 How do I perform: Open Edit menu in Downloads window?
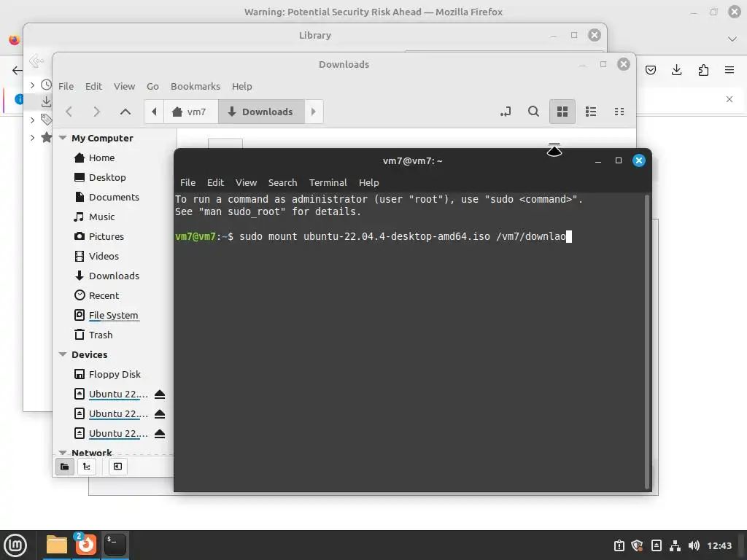(93, 86)
